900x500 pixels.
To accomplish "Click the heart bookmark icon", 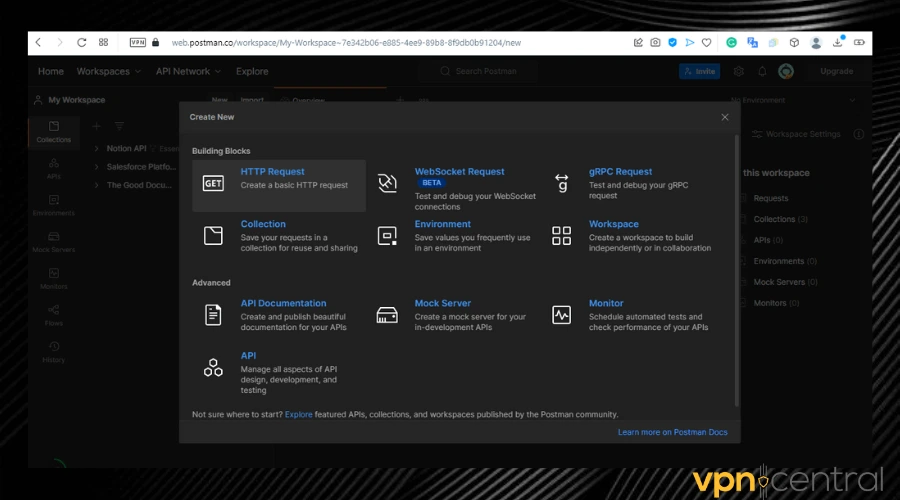I will click(707, 42).
